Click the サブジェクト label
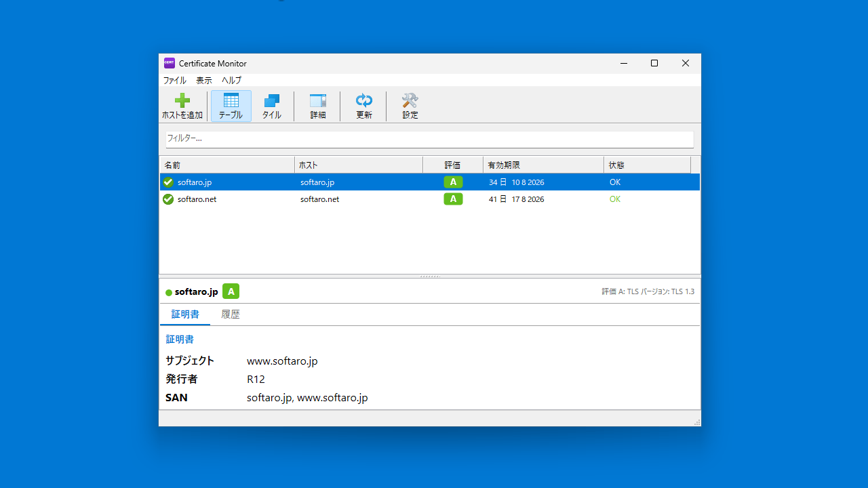The width and height of the screenshot is (868, 488). point(190,361)
